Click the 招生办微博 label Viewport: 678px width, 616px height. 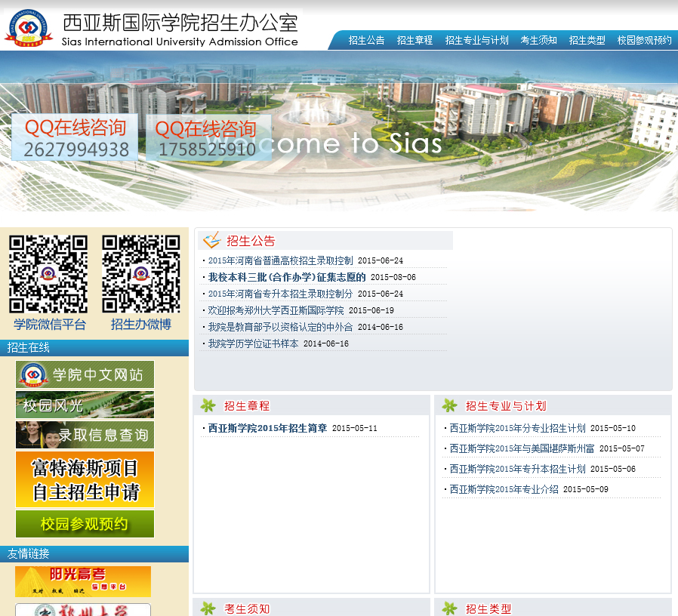pyautogui.click(x=141, y=324)
